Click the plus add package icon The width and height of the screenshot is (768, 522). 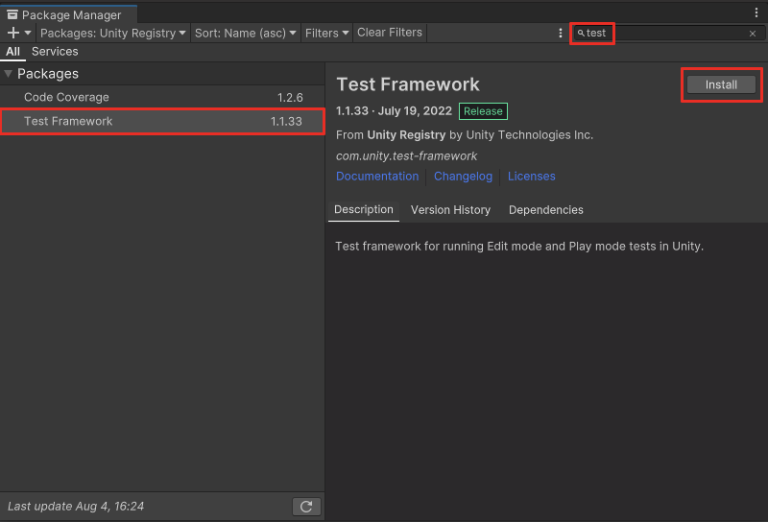click(13, 33)
